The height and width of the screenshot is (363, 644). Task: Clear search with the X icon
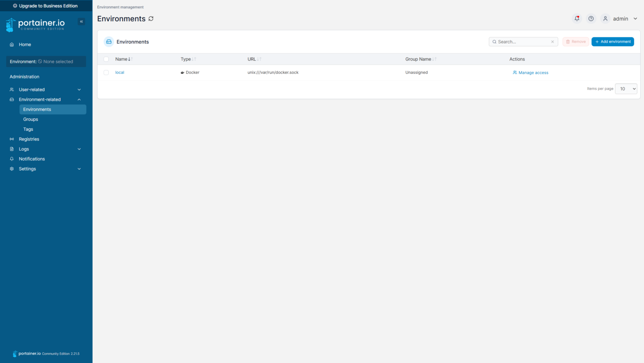[x=553, y=42]
